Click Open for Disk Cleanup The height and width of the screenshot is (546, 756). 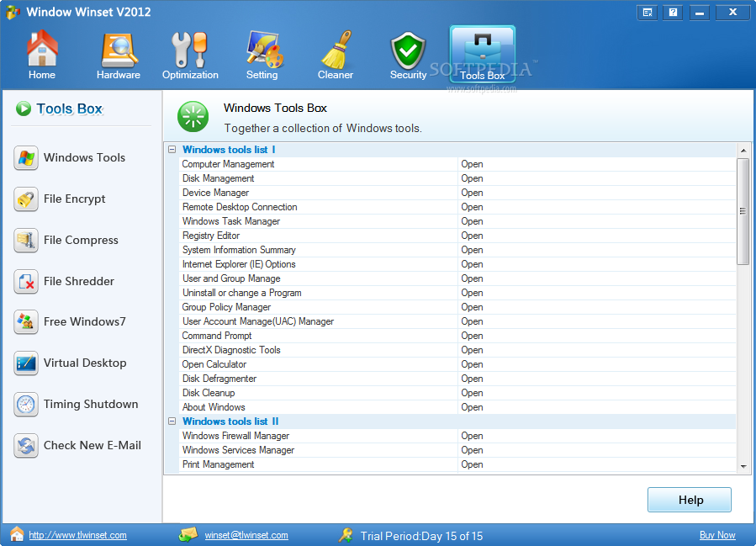[472, 393]
